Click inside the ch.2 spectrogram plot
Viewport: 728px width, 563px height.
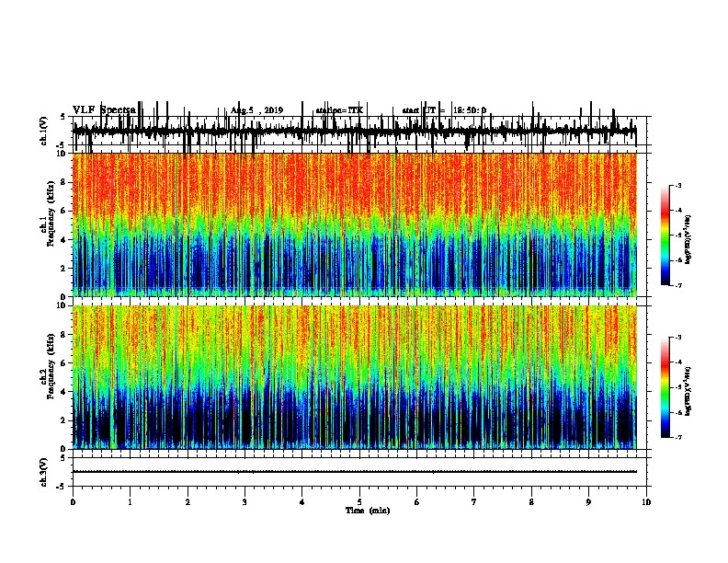pos(355,377)
